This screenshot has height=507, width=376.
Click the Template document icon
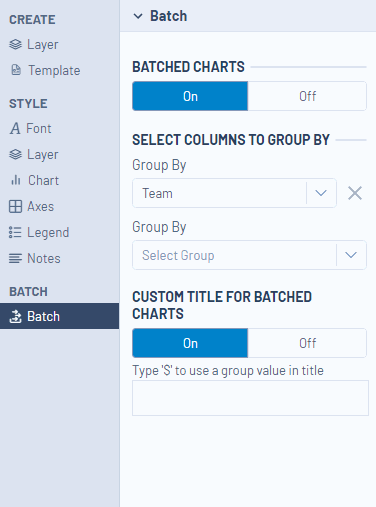[x=16, y=70]
